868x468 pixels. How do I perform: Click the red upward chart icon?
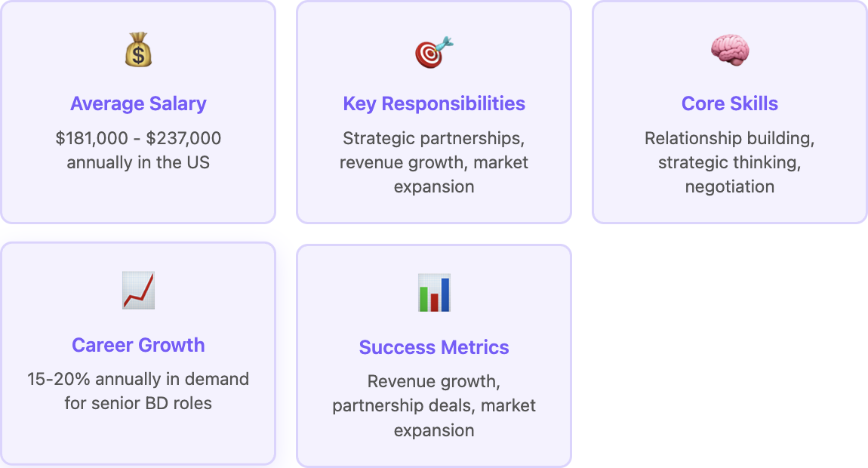click(x=138, y=290)
